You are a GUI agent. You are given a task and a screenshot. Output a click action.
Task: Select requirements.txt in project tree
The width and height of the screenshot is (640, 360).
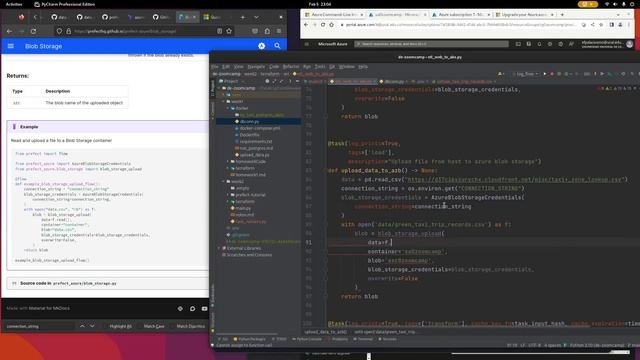point(256,142)
